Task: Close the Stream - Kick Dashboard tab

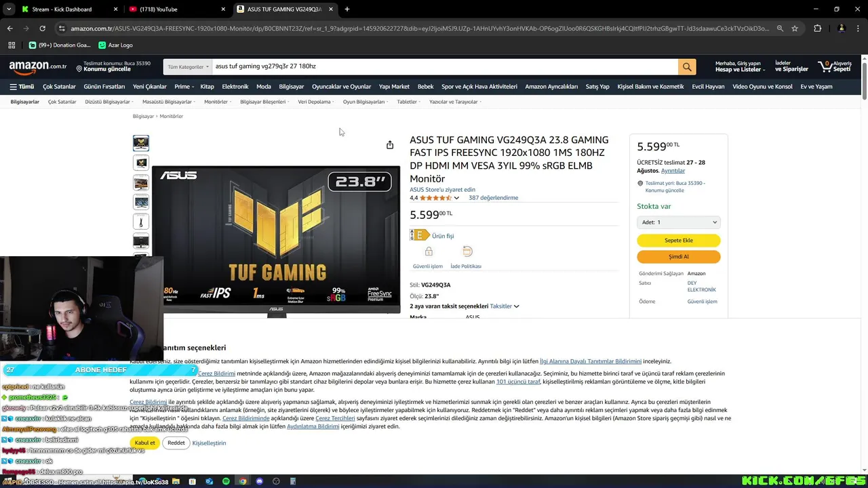Action: point(115,9)
